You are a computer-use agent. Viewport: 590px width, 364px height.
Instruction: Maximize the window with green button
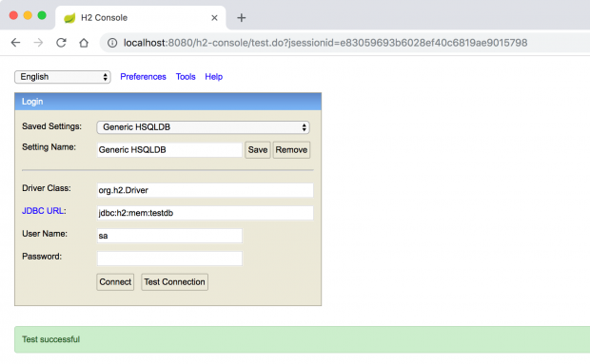pyautogui.click(x=42, y=15)
